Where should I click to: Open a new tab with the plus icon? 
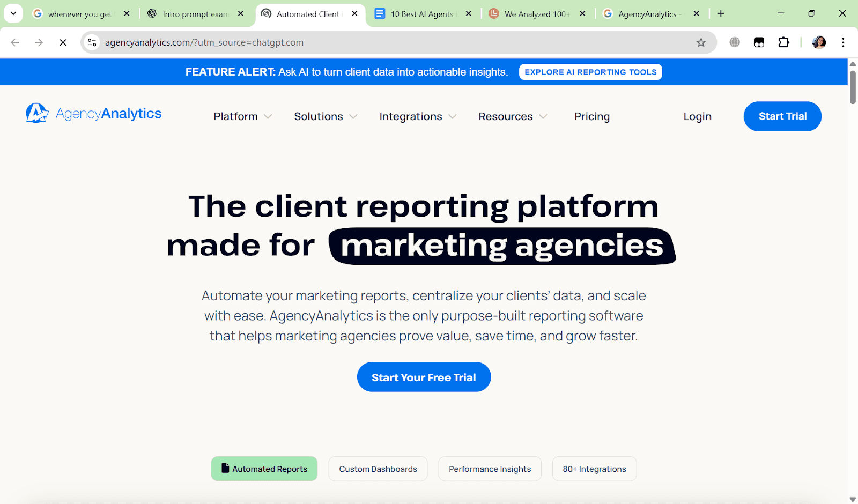tap(721, 13)
